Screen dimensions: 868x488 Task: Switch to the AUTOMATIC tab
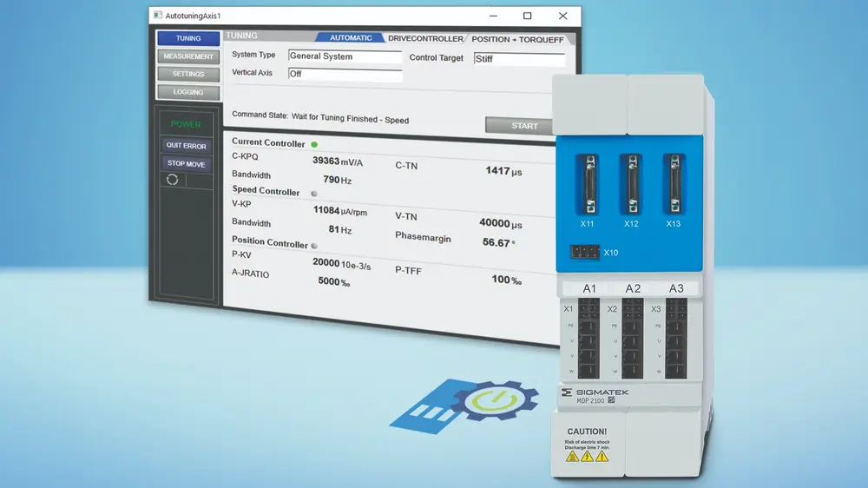[350, 38]
